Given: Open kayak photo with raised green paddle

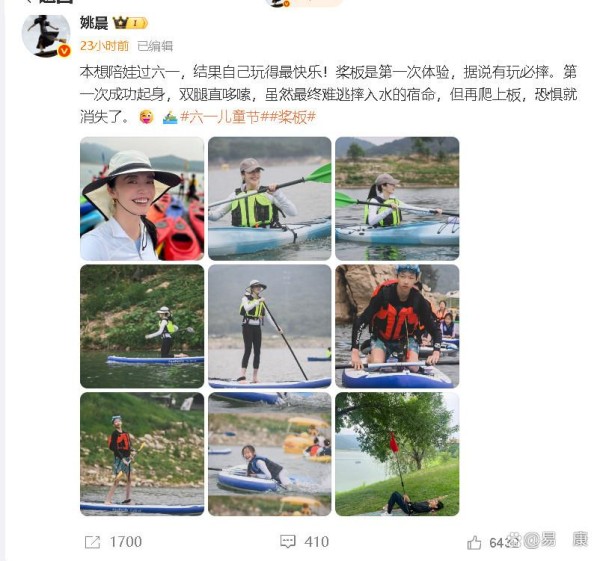Looking at the screenshot, I should pyautogui.click(x=269, y=199).
